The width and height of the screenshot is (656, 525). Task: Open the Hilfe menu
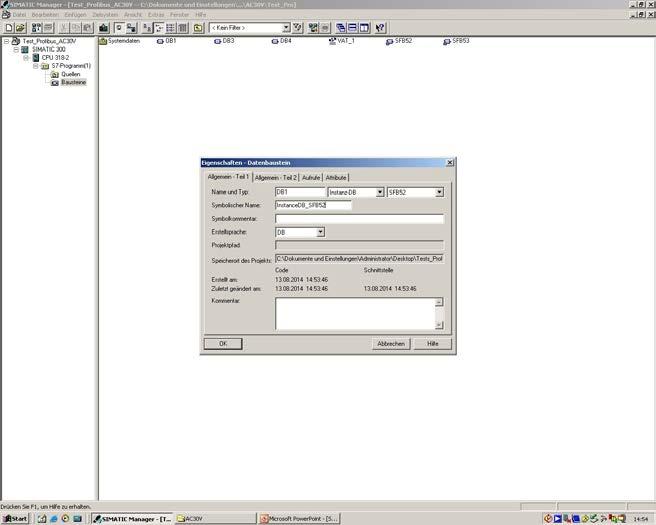click(201, 15)
